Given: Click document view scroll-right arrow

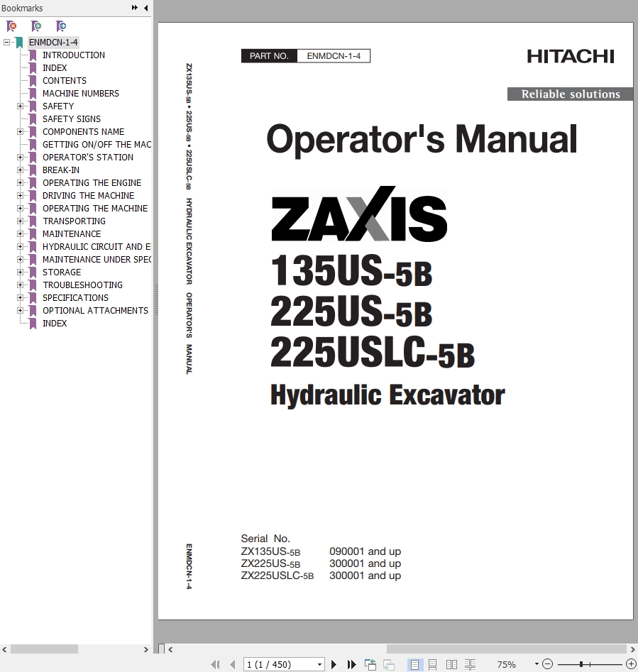Looking at the screenshot, I should [633, 649].
